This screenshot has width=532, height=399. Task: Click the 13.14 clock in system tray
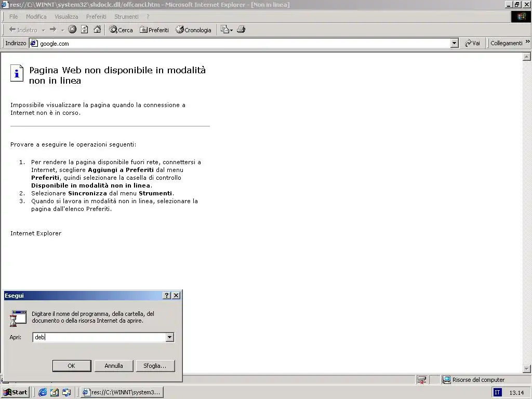click(516, 393)
